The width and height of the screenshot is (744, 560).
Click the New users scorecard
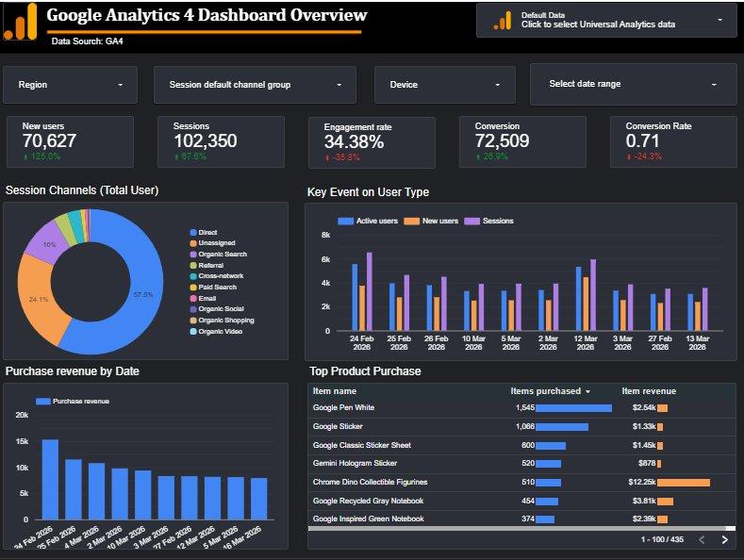(70, 141)
